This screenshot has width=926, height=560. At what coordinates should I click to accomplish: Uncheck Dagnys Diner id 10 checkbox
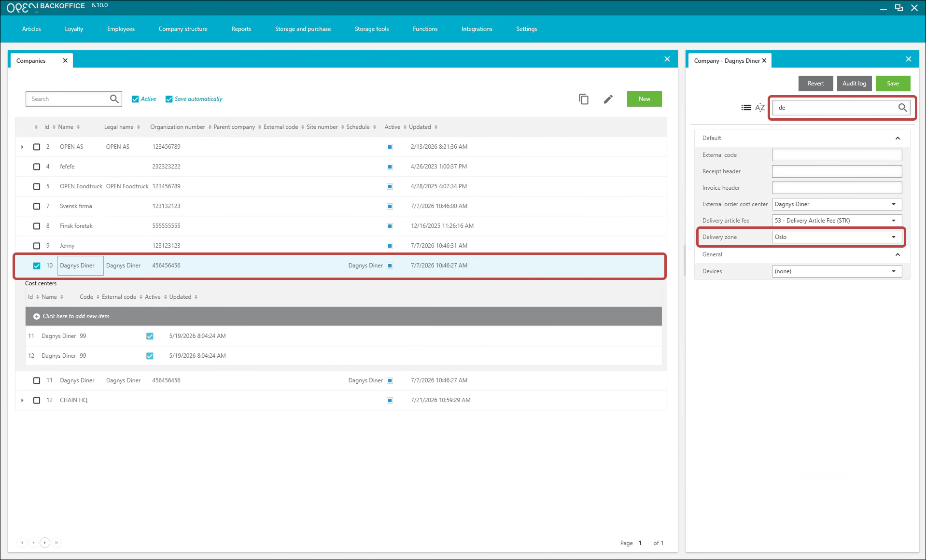point(37,266)
